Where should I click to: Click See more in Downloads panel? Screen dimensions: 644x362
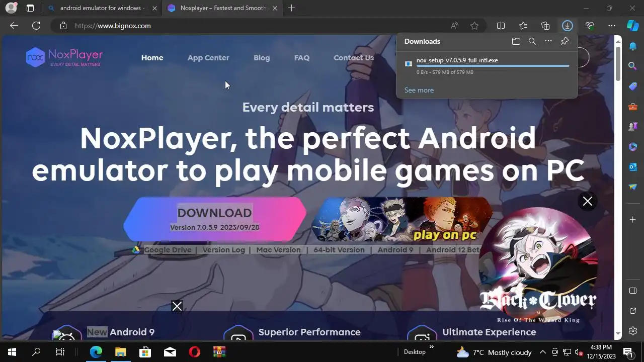pyautogui.click(x=419, y=90)
